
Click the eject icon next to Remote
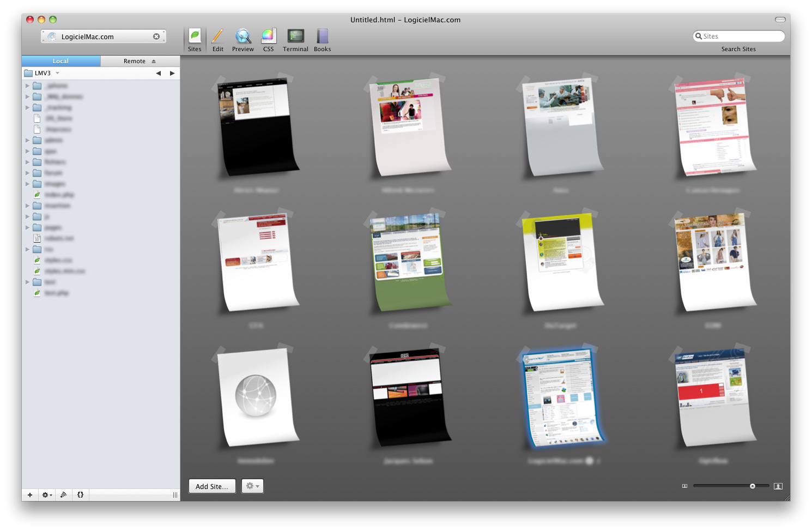tap(154, 61)
